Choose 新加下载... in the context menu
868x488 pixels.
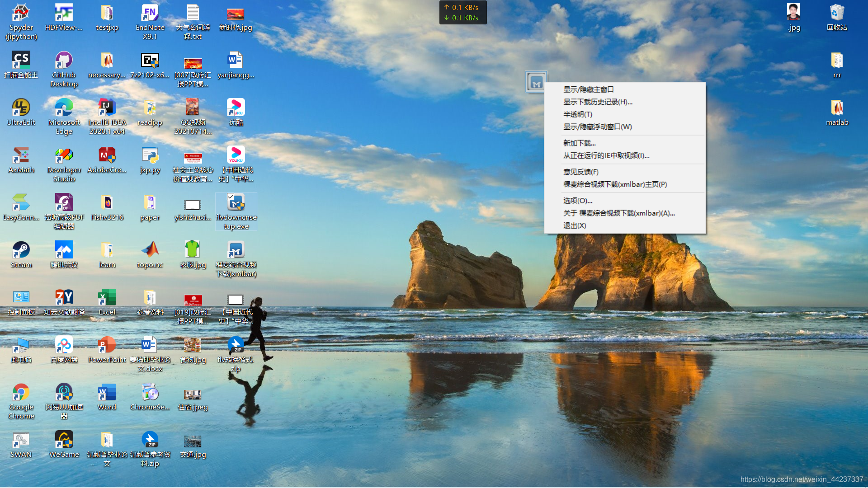click(579, 143)
